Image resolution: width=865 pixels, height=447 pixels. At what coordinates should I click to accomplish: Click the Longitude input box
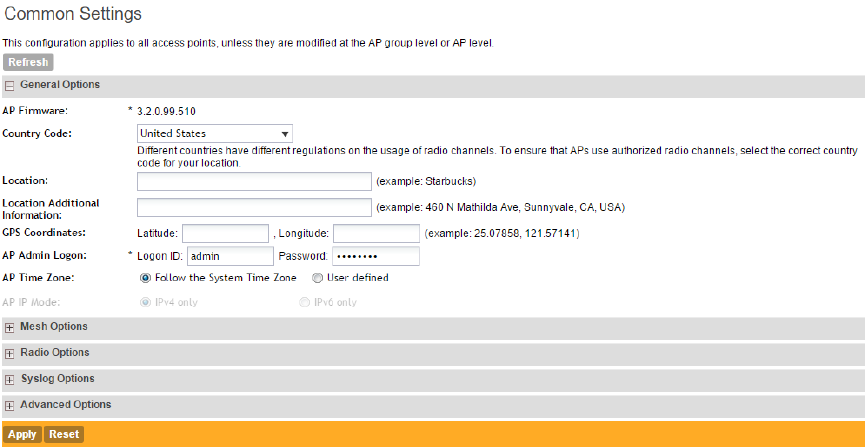tap(376, 233)
